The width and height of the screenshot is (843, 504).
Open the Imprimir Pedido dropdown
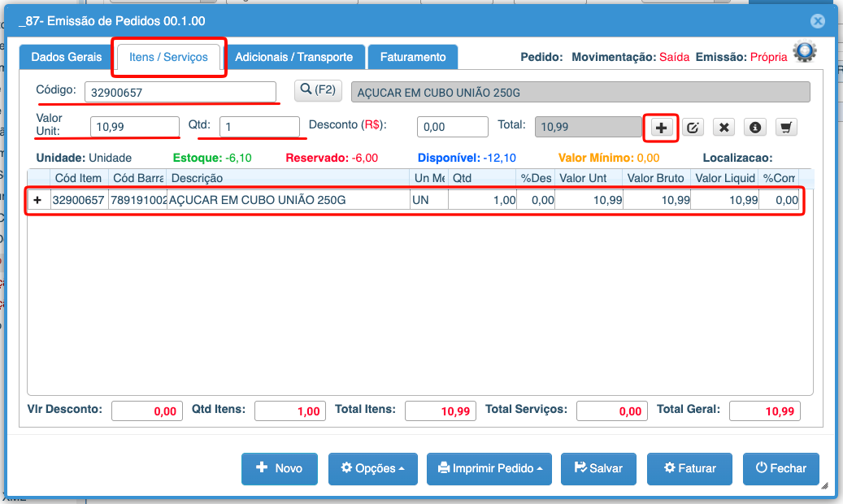tap(489, 468)
